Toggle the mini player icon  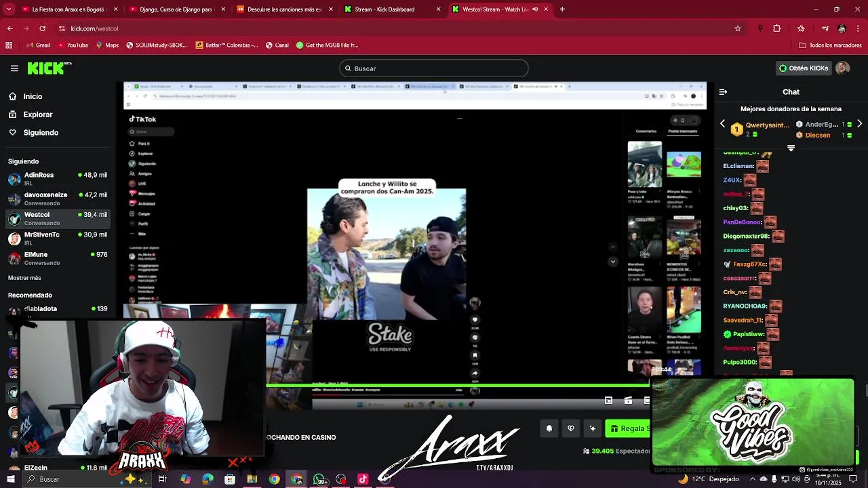[x=608, y=401]
